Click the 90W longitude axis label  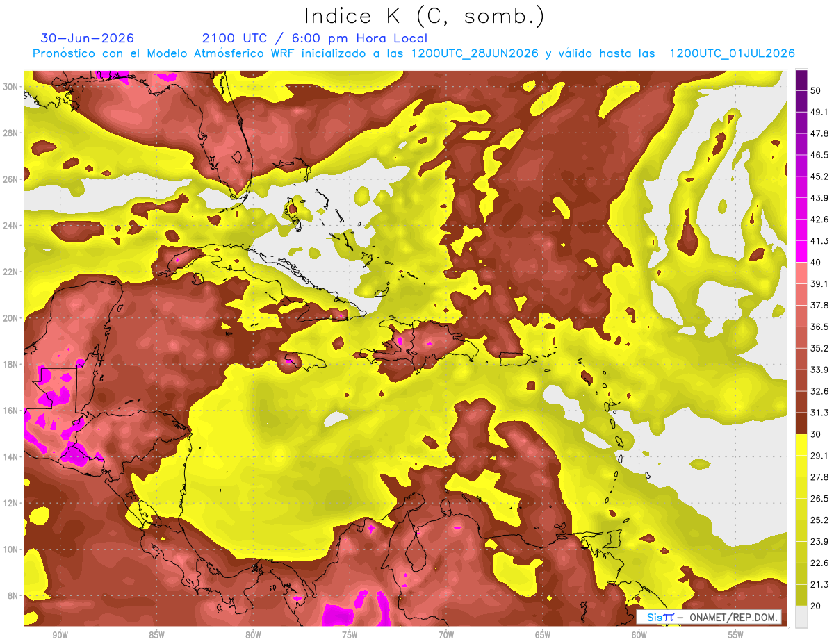point(60,636)
